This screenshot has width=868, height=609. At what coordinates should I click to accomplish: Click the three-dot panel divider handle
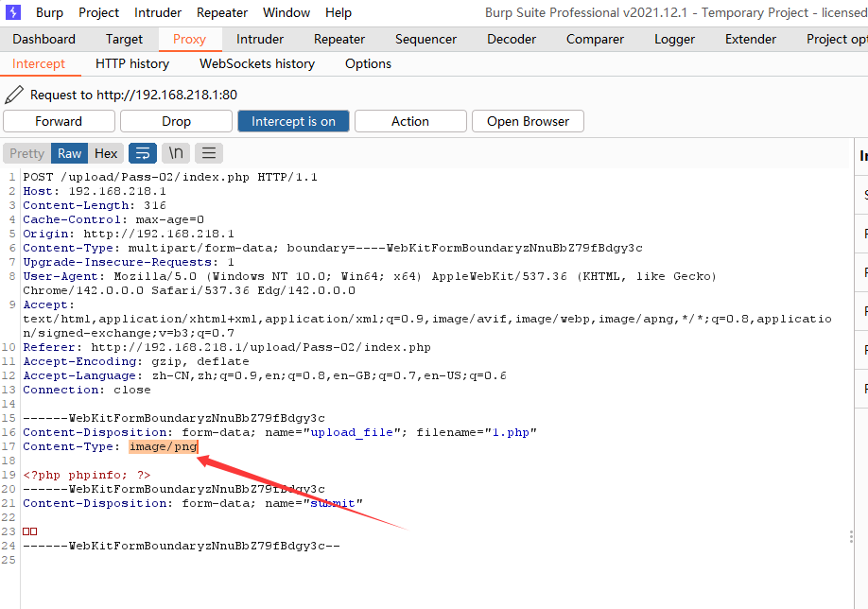pyautogui.click(x=851, y=537)
